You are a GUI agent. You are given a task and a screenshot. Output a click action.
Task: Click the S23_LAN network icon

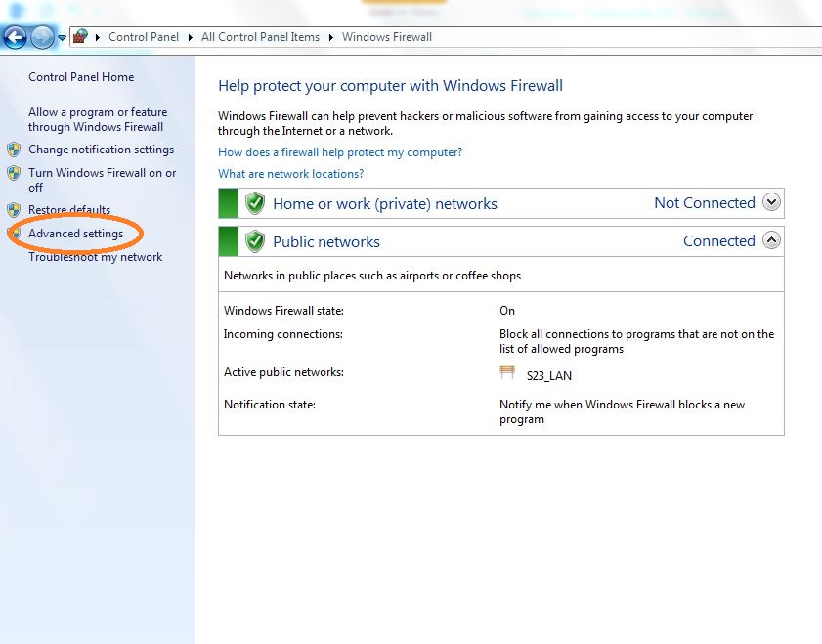[507, 372]
